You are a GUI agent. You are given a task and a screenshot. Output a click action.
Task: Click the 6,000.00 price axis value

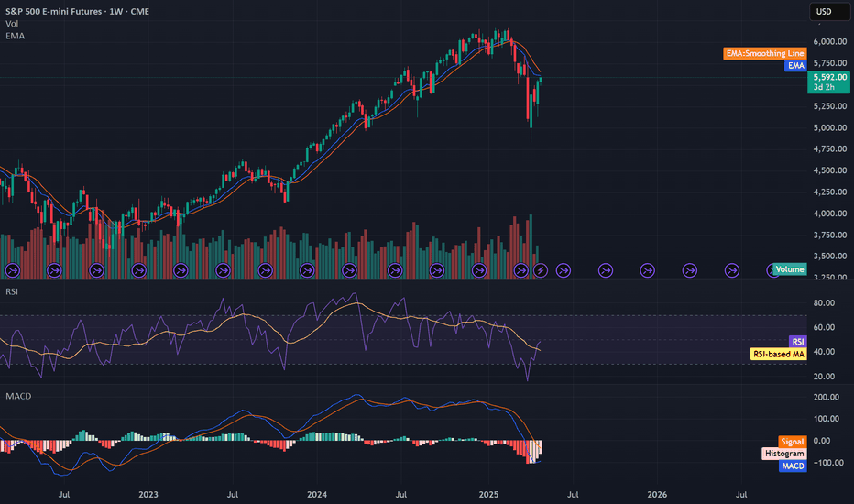click(830, 42)
